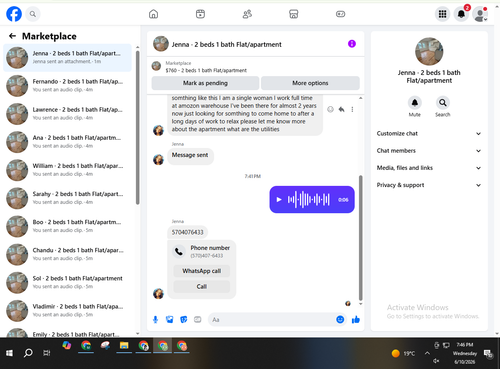Image resolution: width=500 pixels, height=369 pixels.
Task: Choose a GIF icon
Action: tap(198, 320)
